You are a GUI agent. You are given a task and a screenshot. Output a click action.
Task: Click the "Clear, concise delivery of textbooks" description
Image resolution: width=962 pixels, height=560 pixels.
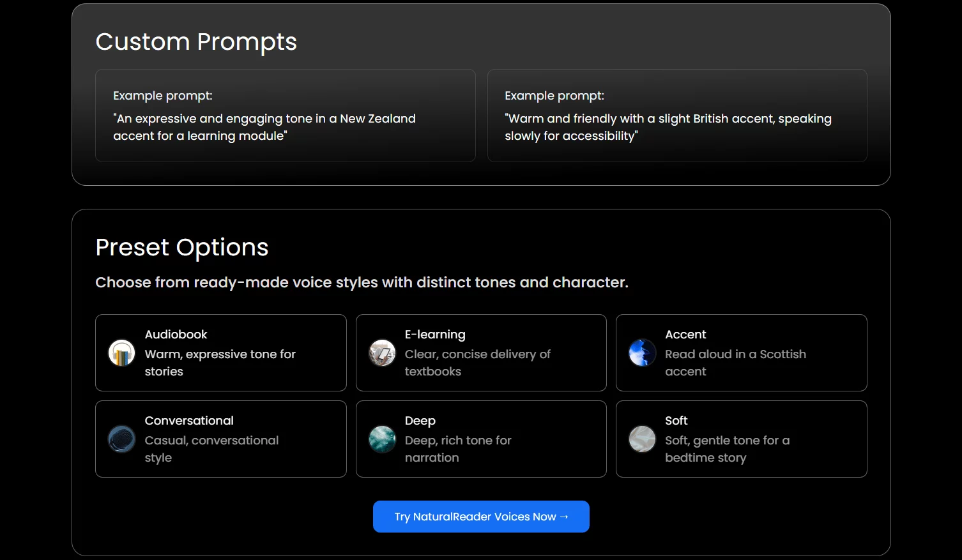(x=477, y=363)
